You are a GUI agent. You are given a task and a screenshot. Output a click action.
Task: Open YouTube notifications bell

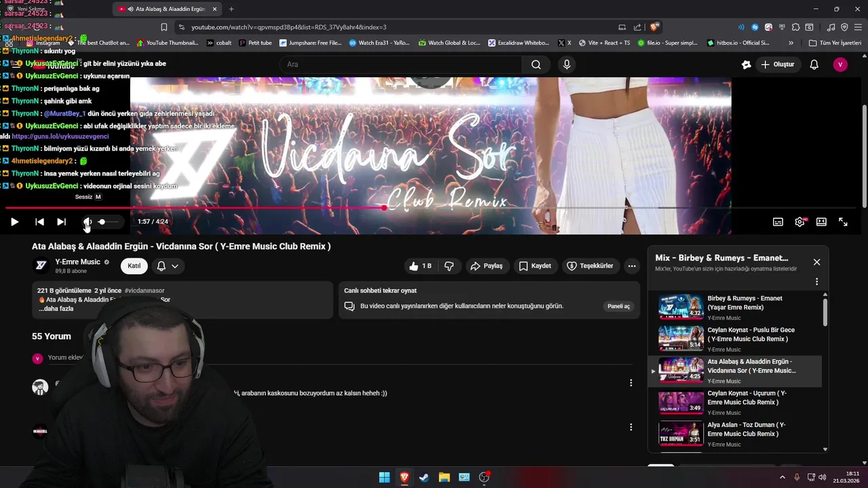coord(814,64)
